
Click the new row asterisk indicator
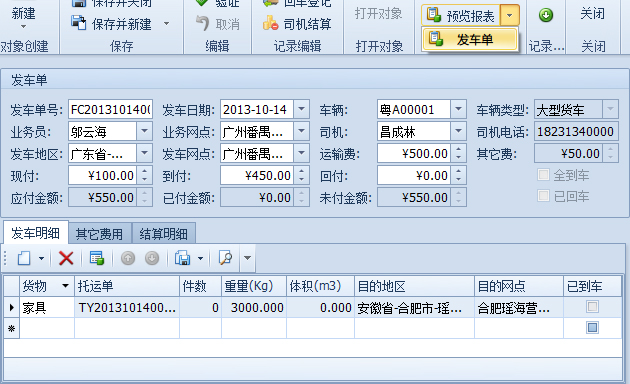pos(12,328)
